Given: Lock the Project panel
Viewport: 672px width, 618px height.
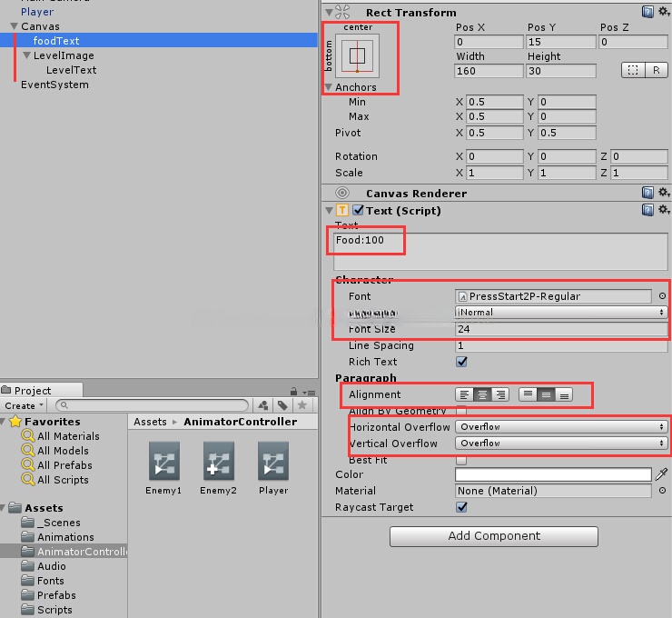Looking at the screenshot, I should pyautogui.click(x=293, y=392).
